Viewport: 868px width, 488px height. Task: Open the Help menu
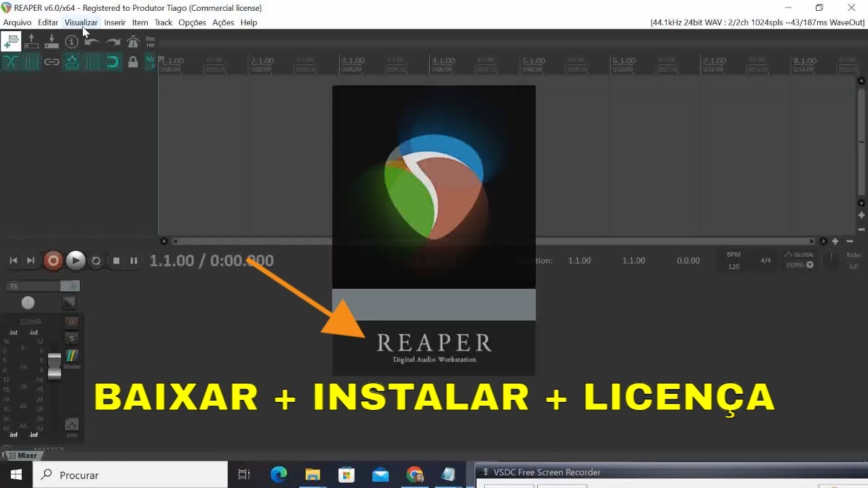click(249, 22)
